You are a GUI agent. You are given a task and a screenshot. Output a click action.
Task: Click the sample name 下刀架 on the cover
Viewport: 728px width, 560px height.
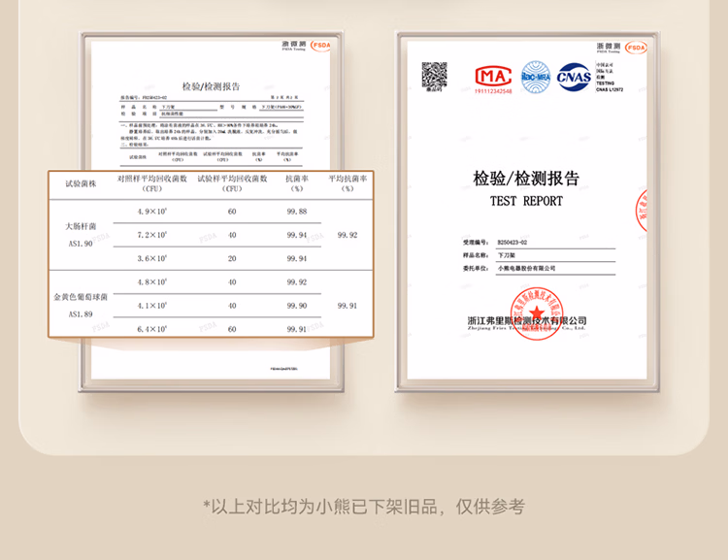point(507,255)
